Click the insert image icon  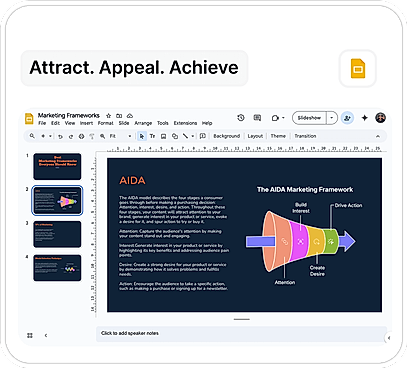pos(163,136)
